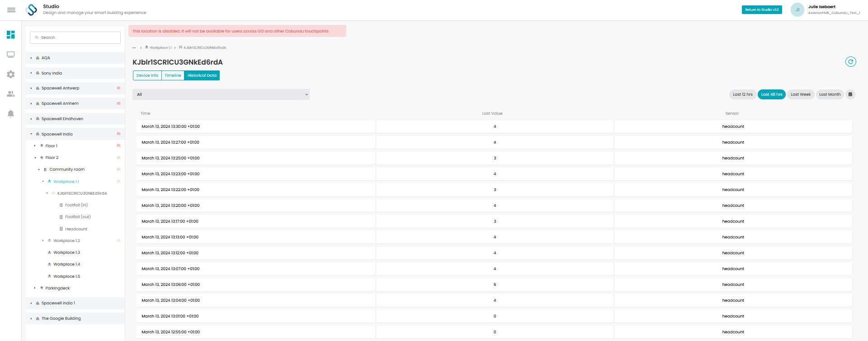The width and height of the screenshot is (868, 341).
Task: Collapse the Floor 2 tree node
Action: 35,158
